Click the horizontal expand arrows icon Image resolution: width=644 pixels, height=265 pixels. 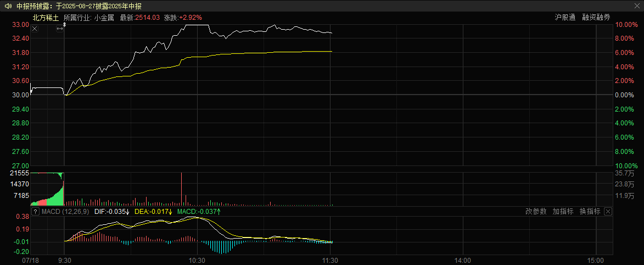(x=59, y=29)
